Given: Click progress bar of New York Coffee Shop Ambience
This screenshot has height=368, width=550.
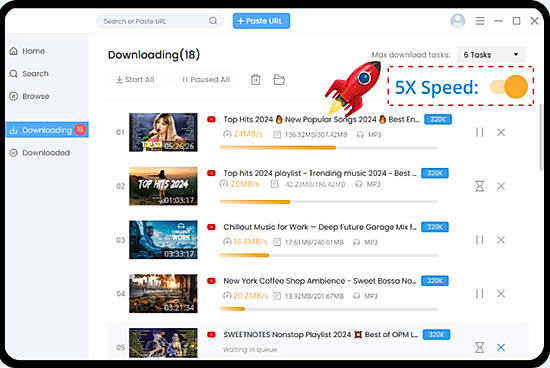Looking at the screenshot, I should (x=329, y=309).
